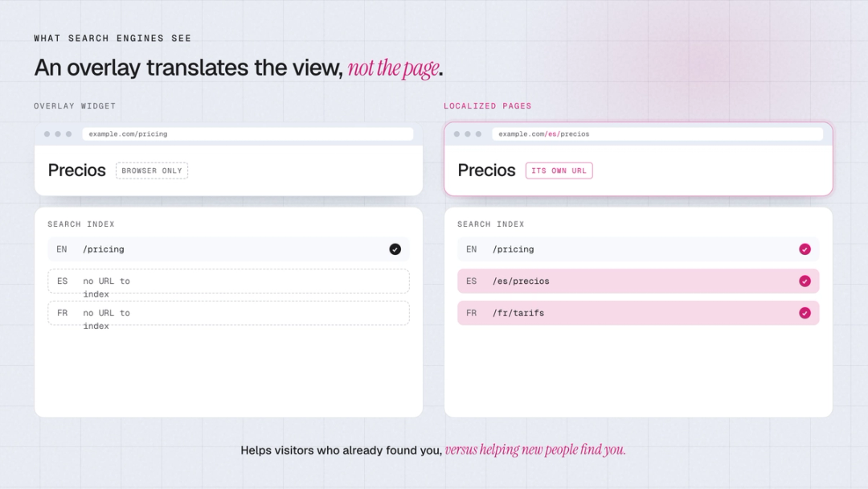Viewport: 868px width, 489px height.
Task: Click 'Helps visitors who already found you' text
Action: pos(341,450)
